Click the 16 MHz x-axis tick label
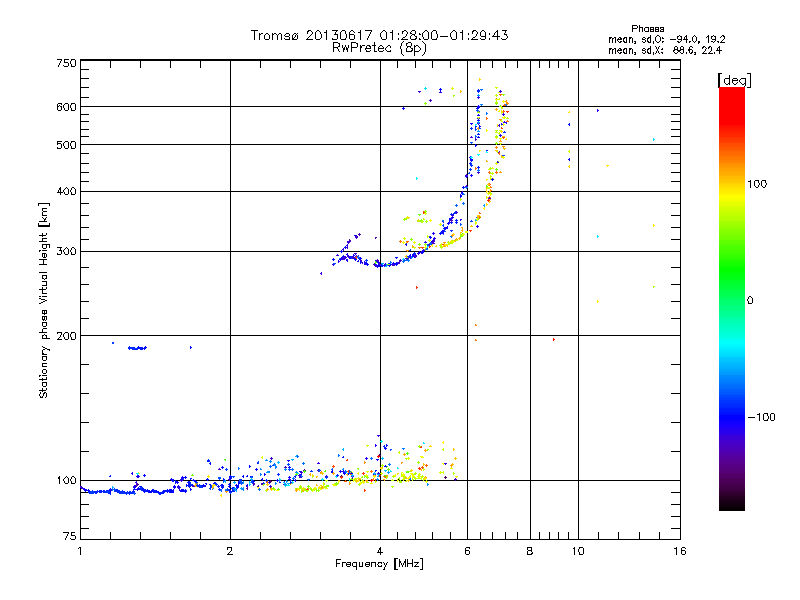 [x=680, y=551]
